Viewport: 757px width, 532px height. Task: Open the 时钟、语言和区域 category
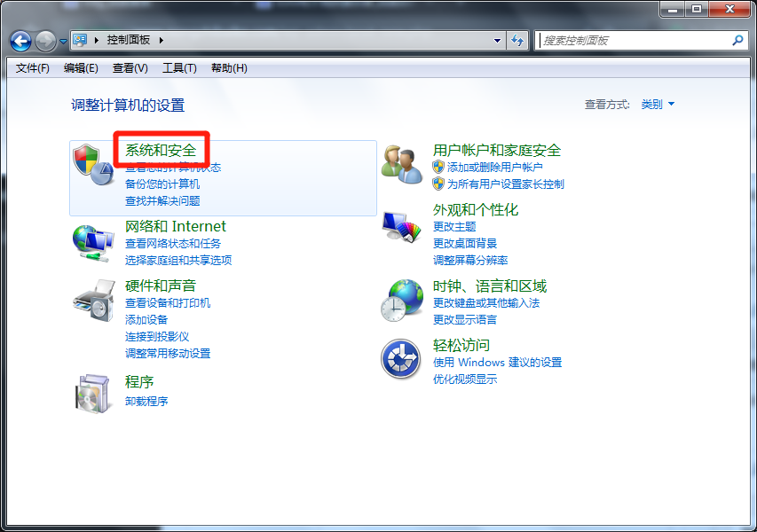tap(490, 286)
